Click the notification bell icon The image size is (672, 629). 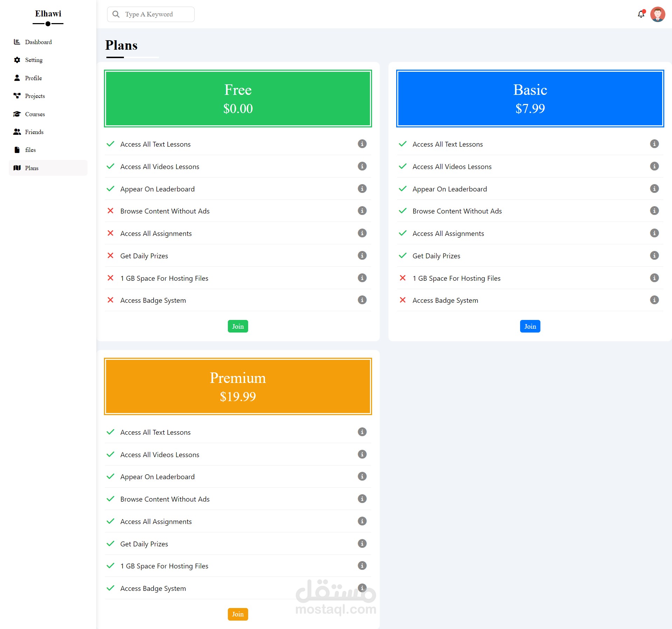point(641,14)
